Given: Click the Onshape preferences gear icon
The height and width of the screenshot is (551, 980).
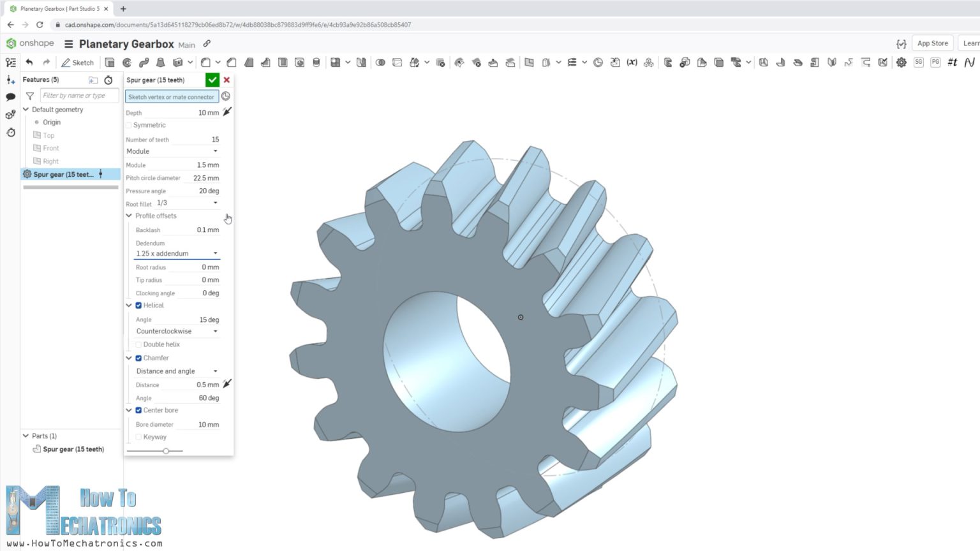Looking at the screenshot, I should tap(902, 62).
